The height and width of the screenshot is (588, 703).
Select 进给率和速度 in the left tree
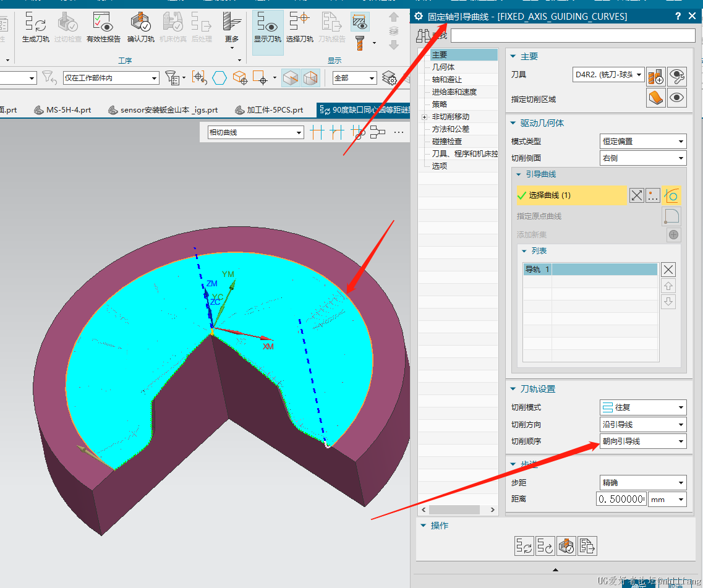pos(454,92)
